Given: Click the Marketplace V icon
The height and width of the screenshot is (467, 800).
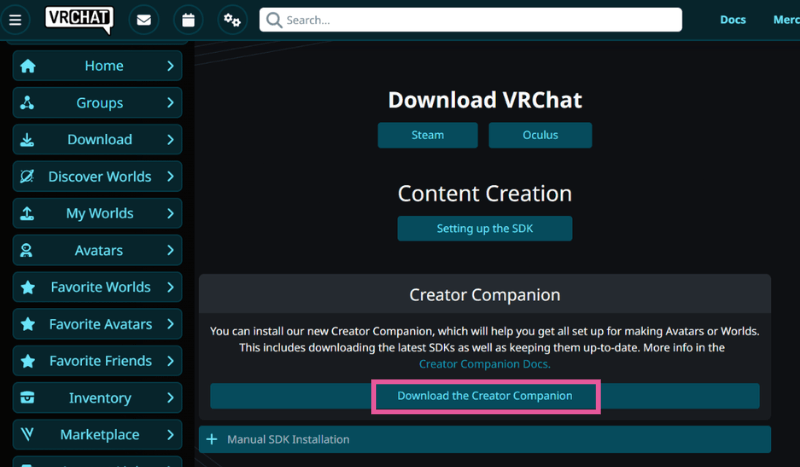Looking at the screenshot, I should tap(27, 434).
